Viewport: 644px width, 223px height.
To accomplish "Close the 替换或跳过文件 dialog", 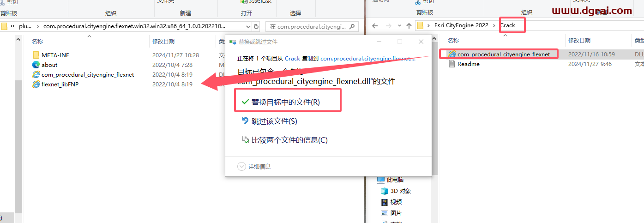I will click(x=421, y=42).
